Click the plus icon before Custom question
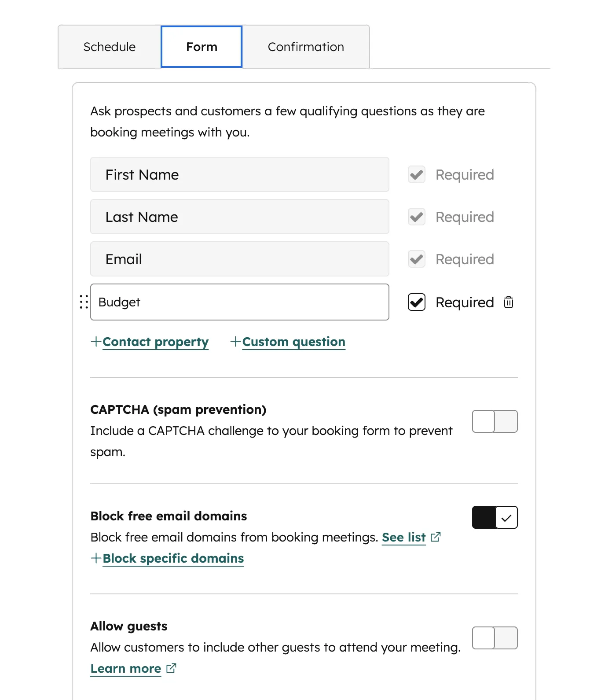Viewport: 601px width, 700px height. pos(235,342)
